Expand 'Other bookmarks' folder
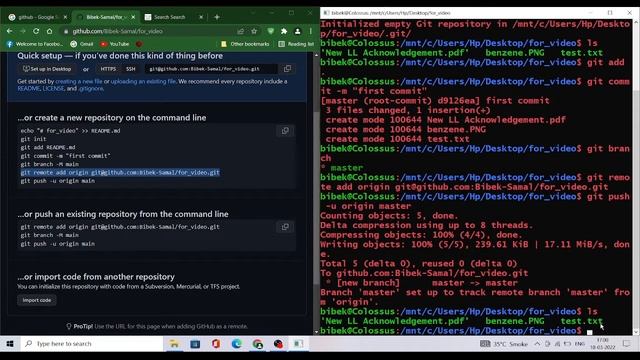Screen dimensions: 640x360 (245, 44)
